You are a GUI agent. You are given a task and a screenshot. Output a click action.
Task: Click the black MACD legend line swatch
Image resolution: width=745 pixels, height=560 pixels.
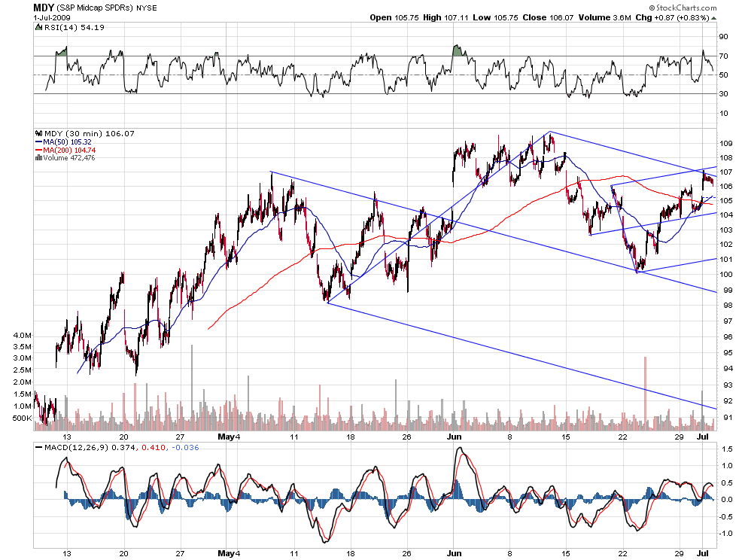click(x=38, y=447)
